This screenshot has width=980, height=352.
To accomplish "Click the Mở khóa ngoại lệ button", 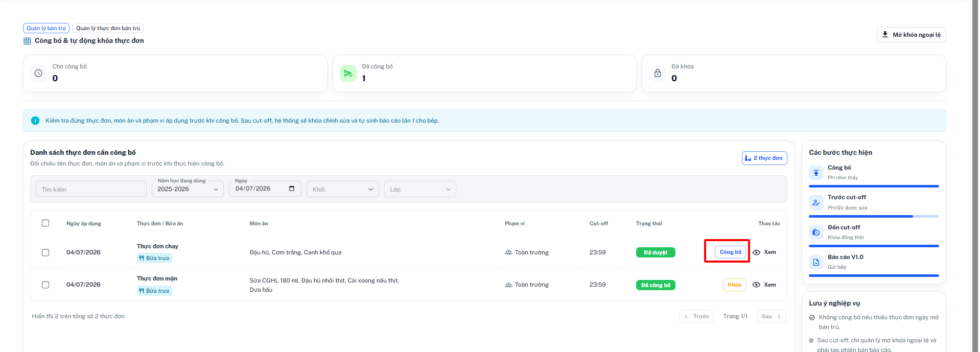I will point(911,35).
